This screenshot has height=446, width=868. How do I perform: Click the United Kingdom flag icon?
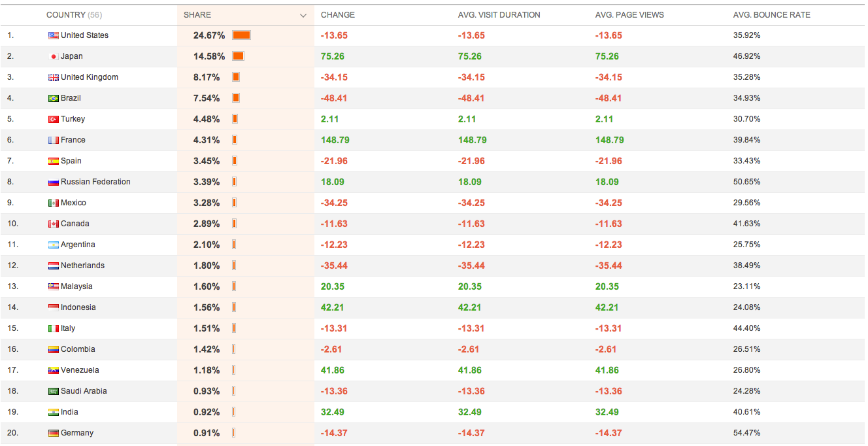[54, 77]
